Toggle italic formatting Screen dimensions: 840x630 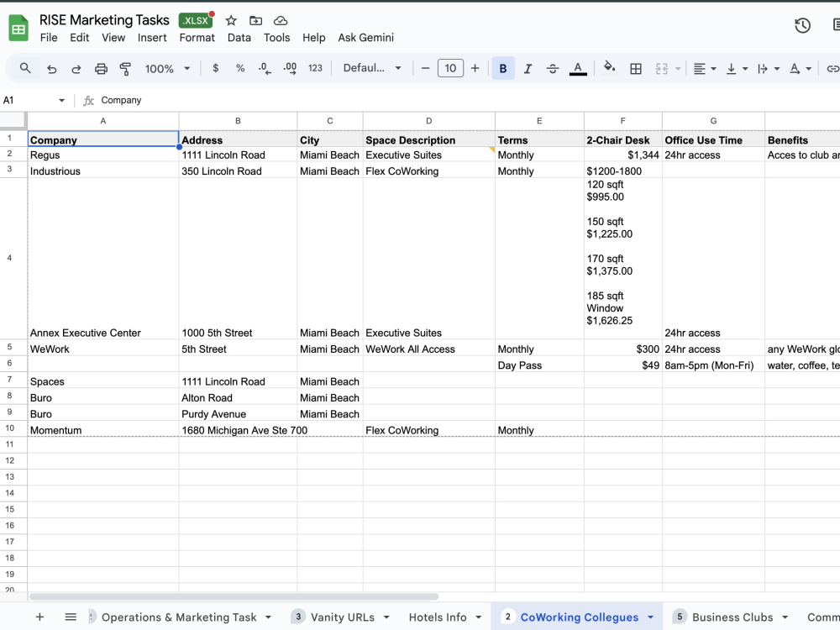528,69
